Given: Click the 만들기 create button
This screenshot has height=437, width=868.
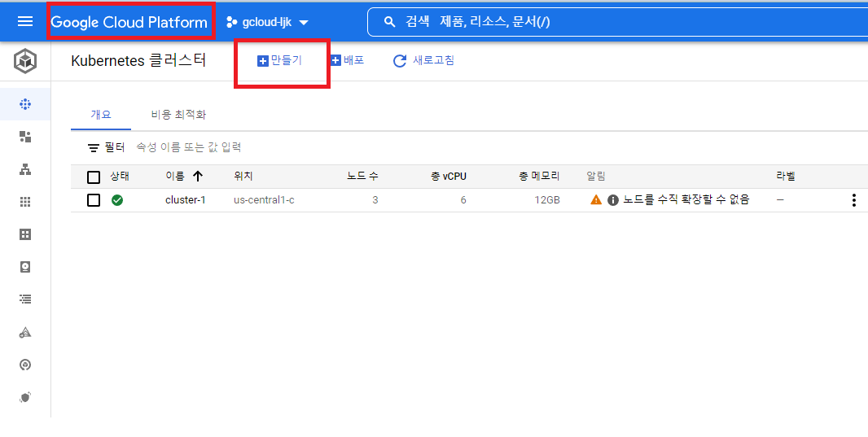Looking at the screenshot, I should click(x=279, y=60).
